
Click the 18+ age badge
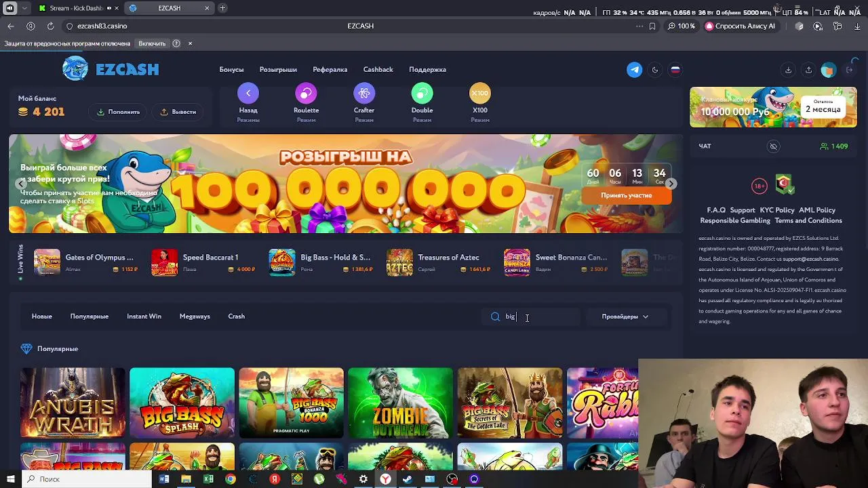pos(759,186)
